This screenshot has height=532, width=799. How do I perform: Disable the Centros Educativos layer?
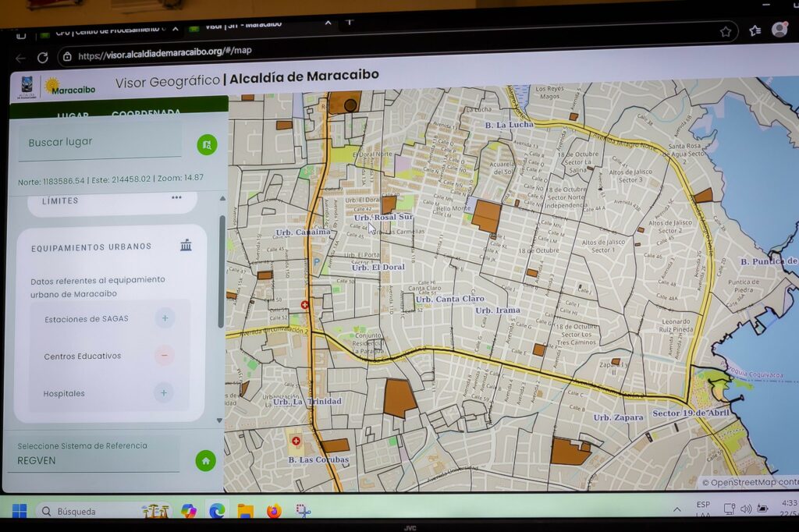click(x=164, y=356)
